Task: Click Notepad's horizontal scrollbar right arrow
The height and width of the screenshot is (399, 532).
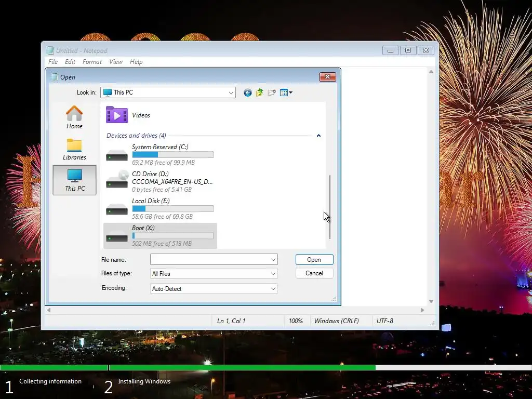Action: coord(422,310)
